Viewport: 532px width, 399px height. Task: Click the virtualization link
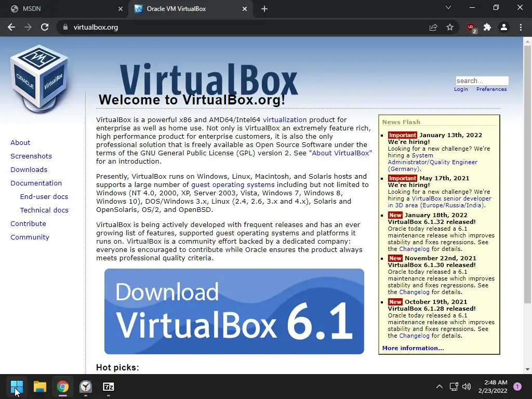pos(285,120)
